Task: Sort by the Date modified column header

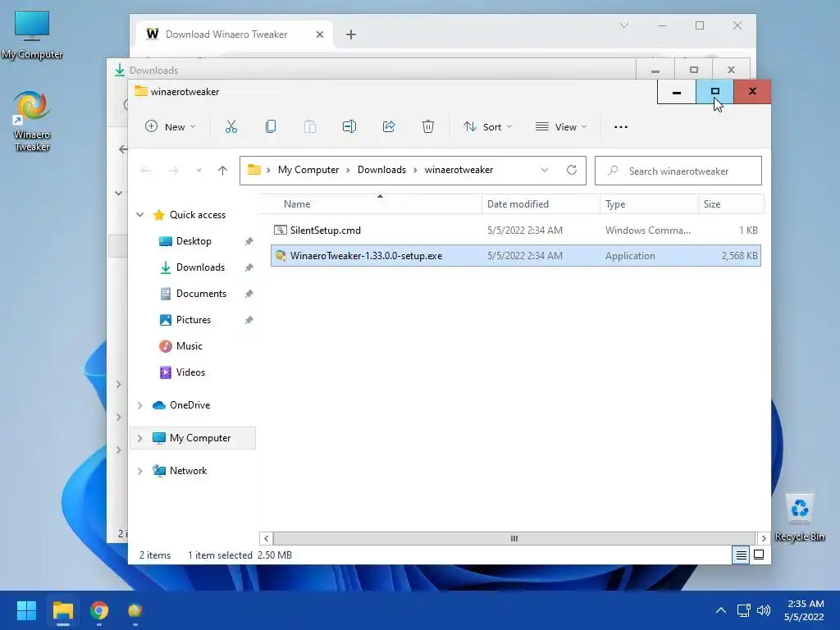Action: coord(541,204)
